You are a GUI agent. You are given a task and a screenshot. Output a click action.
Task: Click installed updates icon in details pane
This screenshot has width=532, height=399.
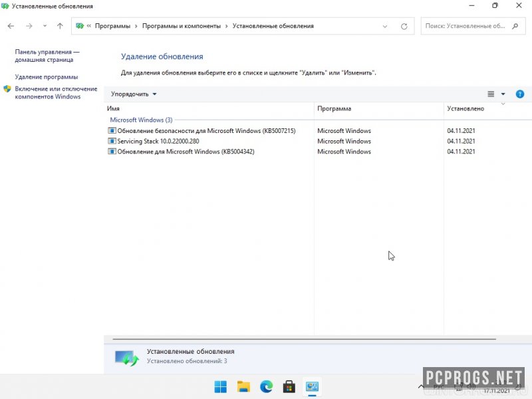tap(126, 358)
